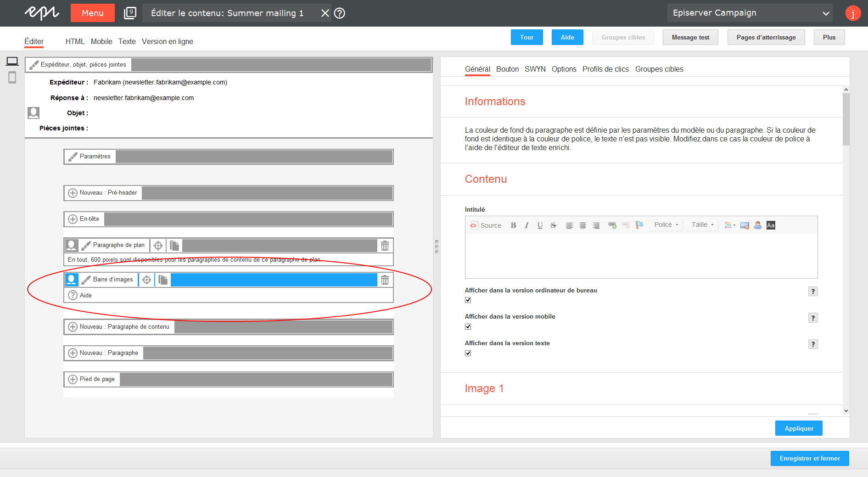
Task: Move Paragraphe de plan with target icon
Action: coord(158,246)
